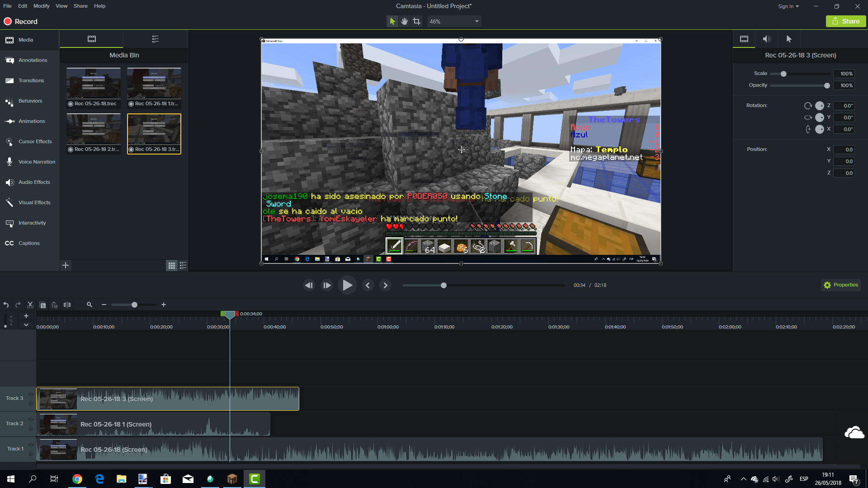Image resolution: width=868 pixels, height=488 pixels.
Task: Open the canvas zoom 46% dropdown
Action: tap(454, 21)
